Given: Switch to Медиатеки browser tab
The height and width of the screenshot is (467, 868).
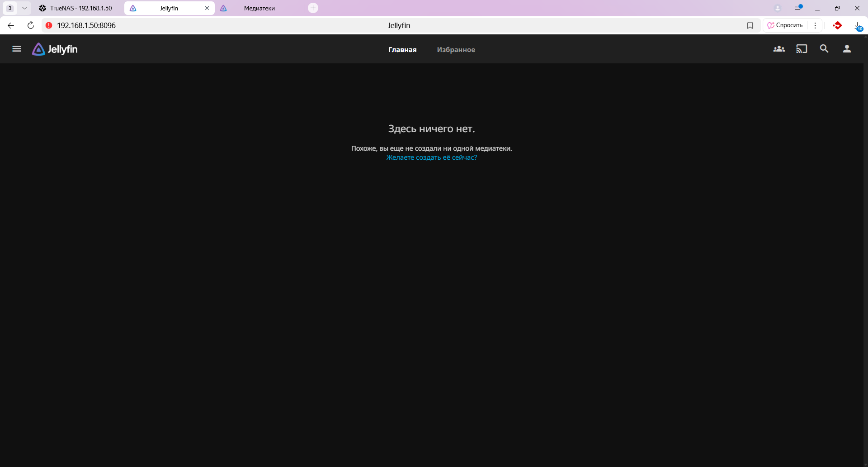Looking at the screenshot, I should point(259,8).
